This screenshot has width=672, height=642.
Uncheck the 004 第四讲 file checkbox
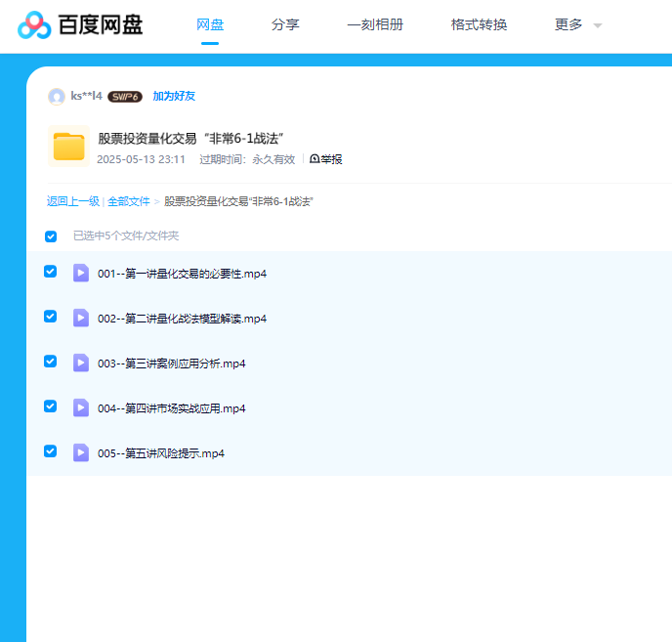pos(51,407)
